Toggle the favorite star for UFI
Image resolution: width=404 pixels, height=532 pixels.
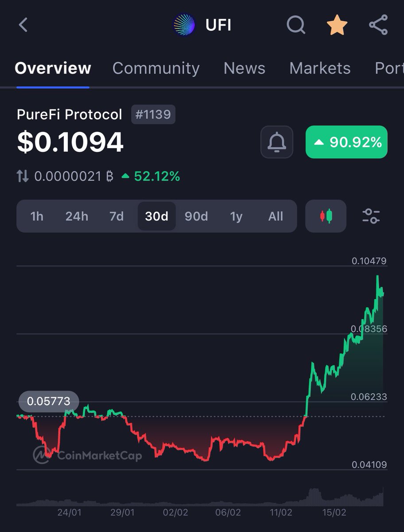[x=338, y=25]
